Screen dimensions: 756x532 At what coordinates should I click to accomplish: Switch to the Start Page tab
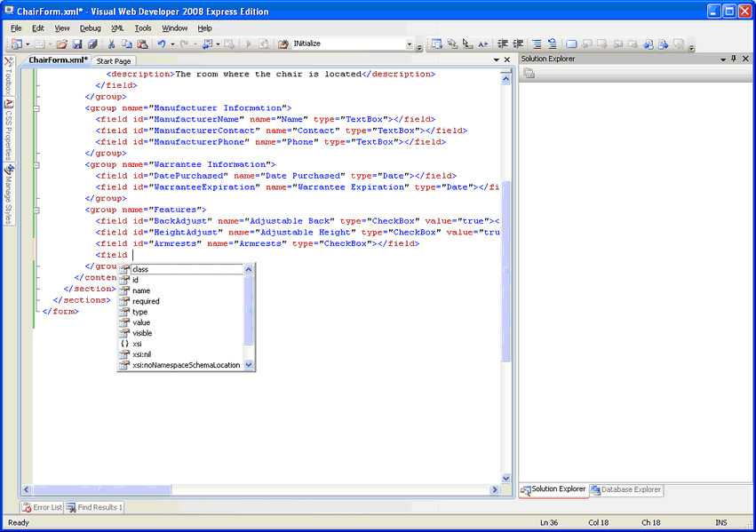click(x=114, y=61)
